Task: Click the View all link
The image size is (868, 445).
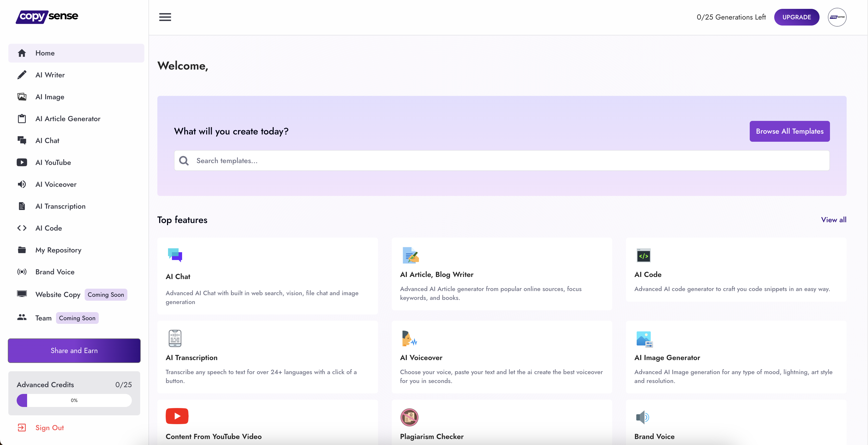Action: coord(833,220)
